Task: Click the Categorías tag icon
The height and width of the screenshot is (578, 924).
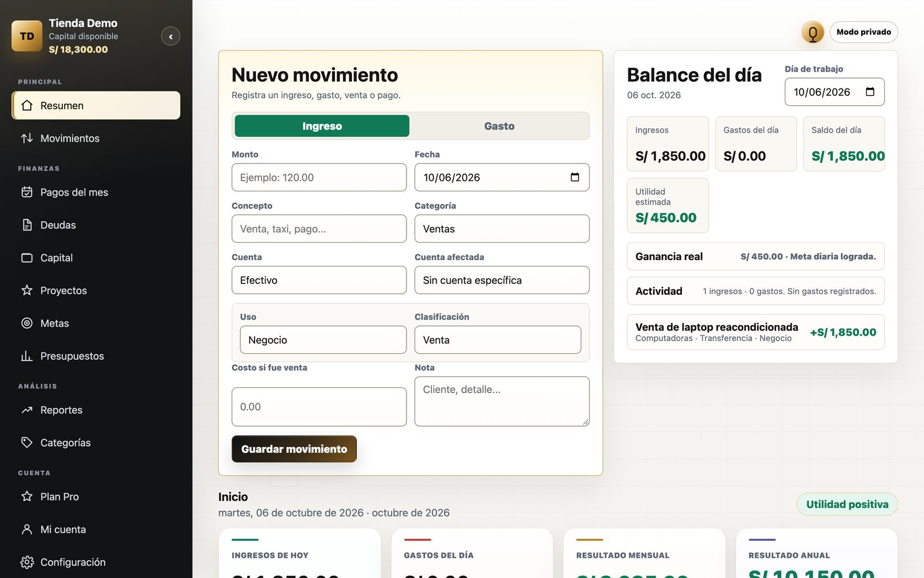Action: point(27,443)
